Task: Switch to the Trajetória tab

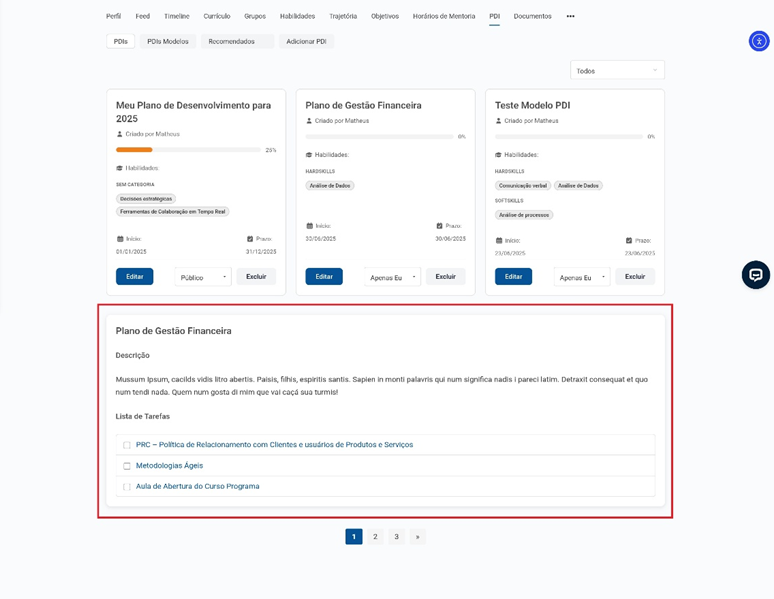Action: [x=343, y=16]
